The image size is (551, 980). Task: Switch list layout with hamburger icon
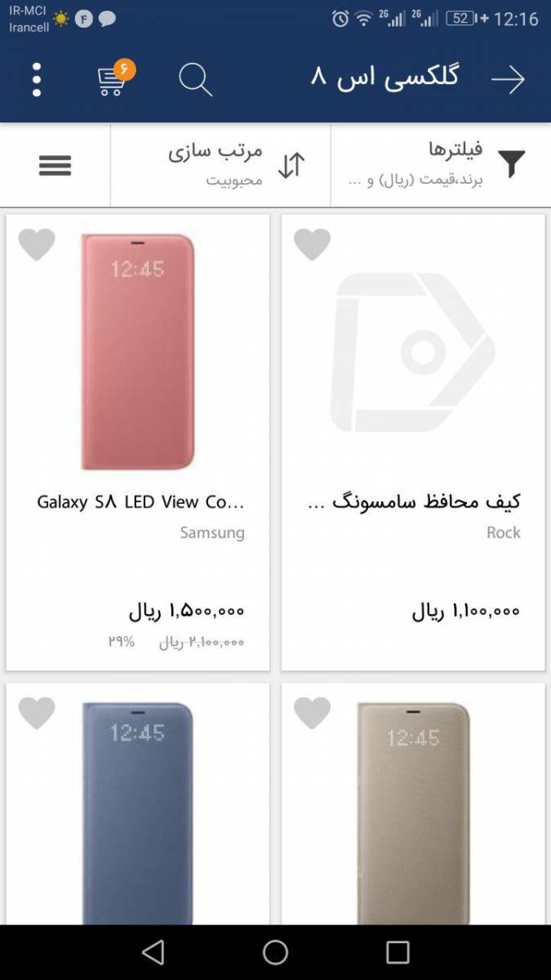[55, 166]
